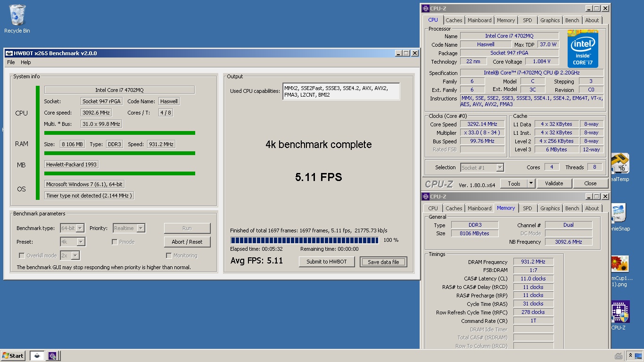Viewport: 644px width, 362px height.
Task: Click the Save data file button
Action: 383,262
